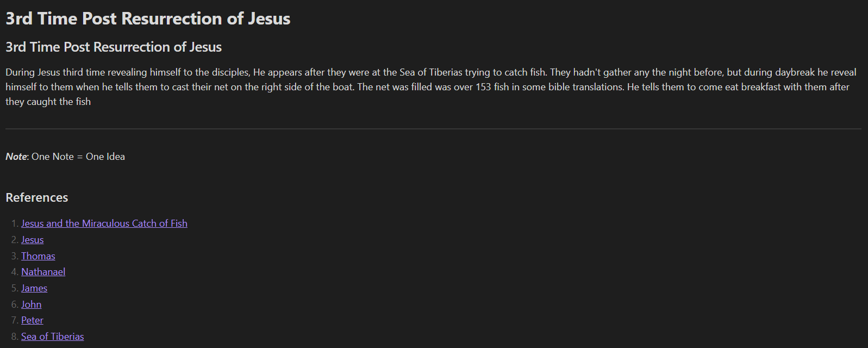Screen dimensions: 868x348
Task: Open the Jesus and the Miraculous Catch of Fish link
Action: coord(104,223)
